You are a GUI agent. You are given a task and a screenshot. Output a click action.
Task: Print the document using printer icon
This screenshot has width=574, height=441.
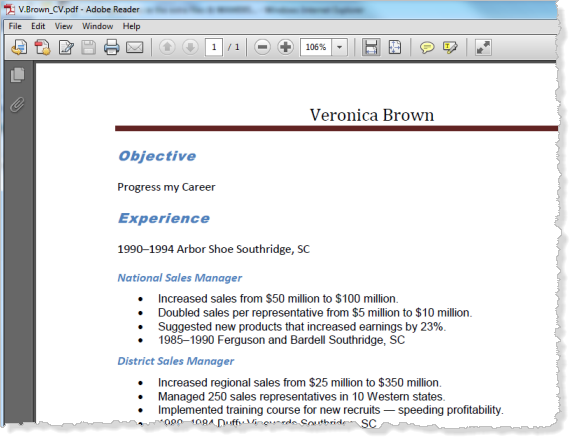click(111, 47)
